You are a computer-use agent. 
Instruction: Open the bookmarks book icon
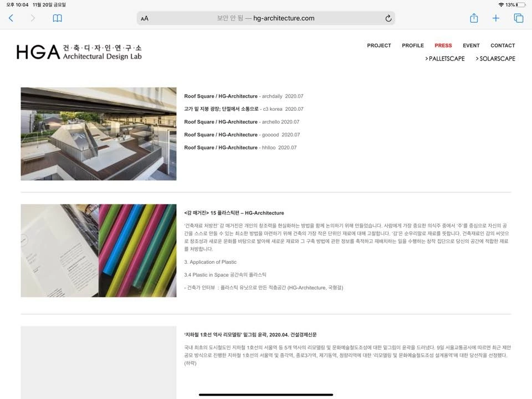pyautogui.click(x=57, y=18)
